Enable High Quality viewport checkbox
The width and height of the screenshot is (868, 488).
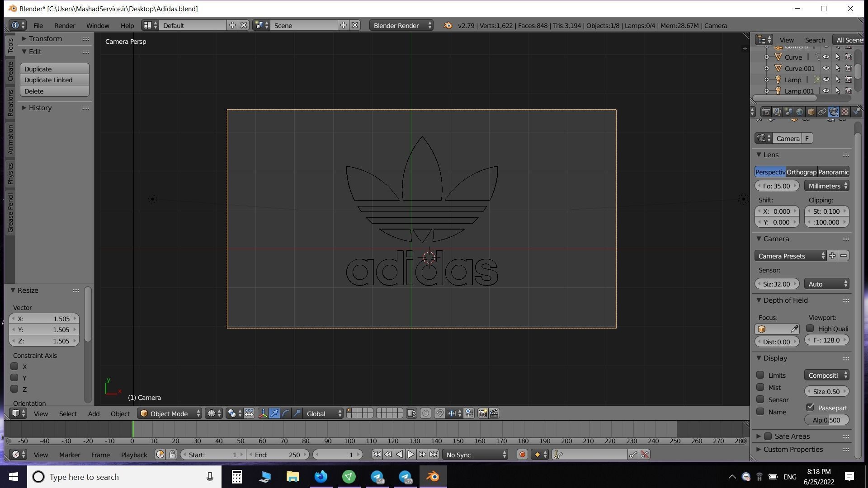810,328
